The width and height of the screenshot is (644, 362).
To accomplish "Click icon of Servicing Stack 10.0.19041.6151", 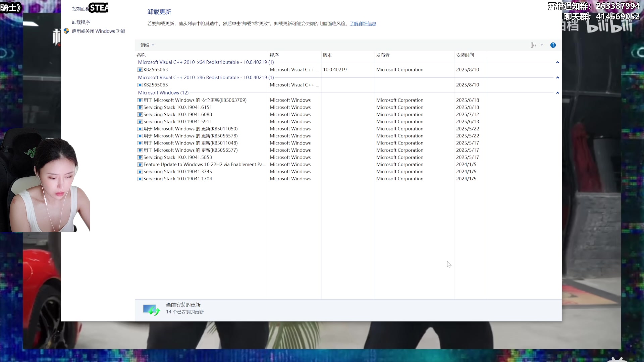I will pos(140,108).
